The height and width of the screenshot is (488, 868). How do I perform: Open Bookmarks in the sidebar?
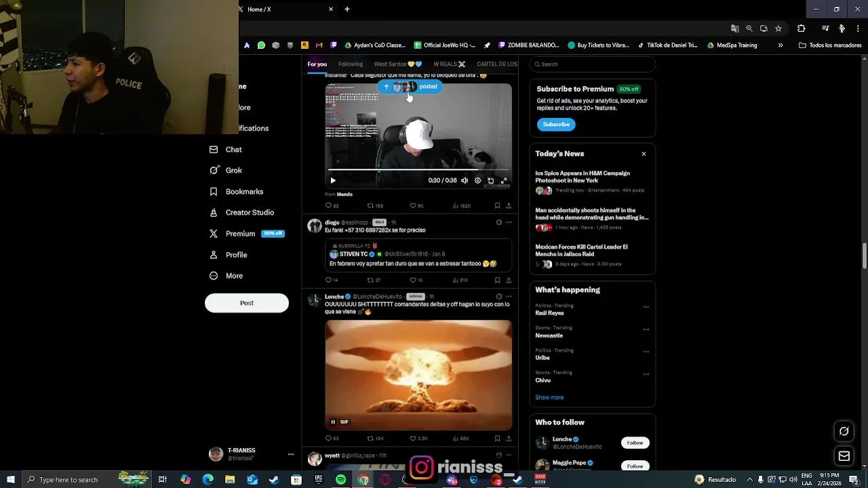tap(236, 192)
